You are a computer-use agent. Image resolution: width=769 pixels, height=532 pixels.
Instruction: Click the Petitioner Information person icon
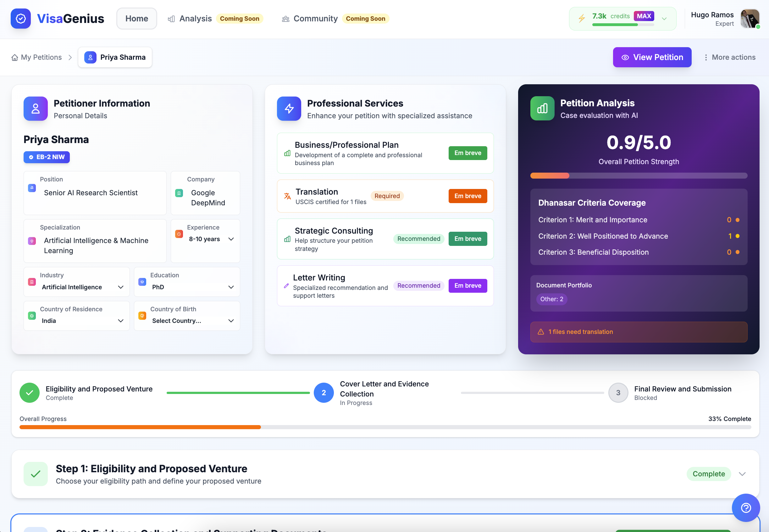36,109
